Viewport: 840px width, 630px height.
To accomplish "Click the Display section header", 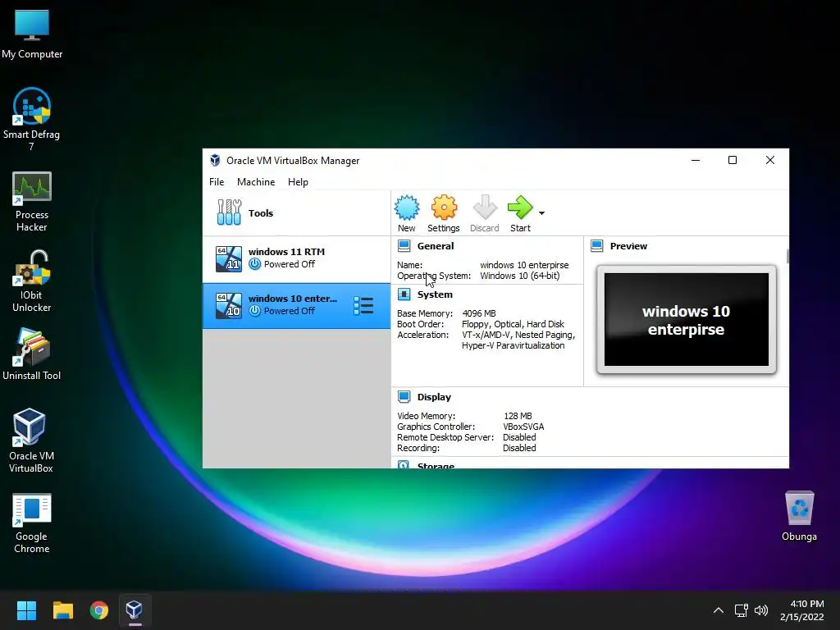I will (x=435, y=397).
